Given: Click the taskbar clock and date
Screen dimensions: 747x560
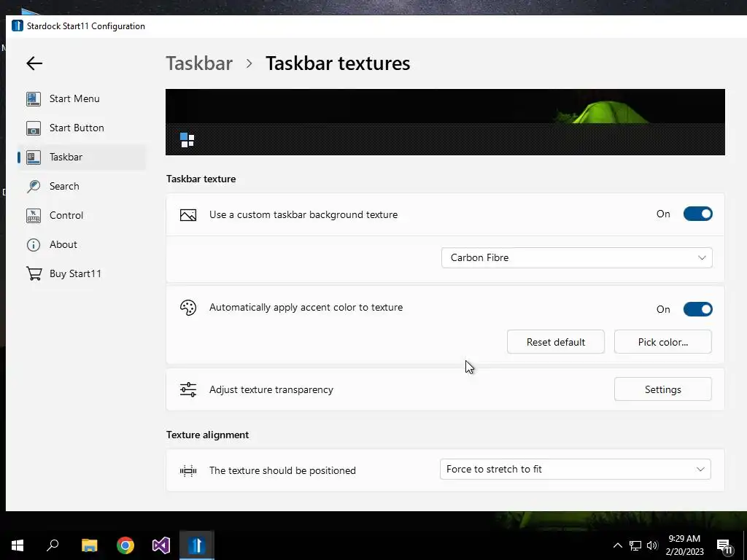Looking at the screenshot, I should tap(684, 545).
